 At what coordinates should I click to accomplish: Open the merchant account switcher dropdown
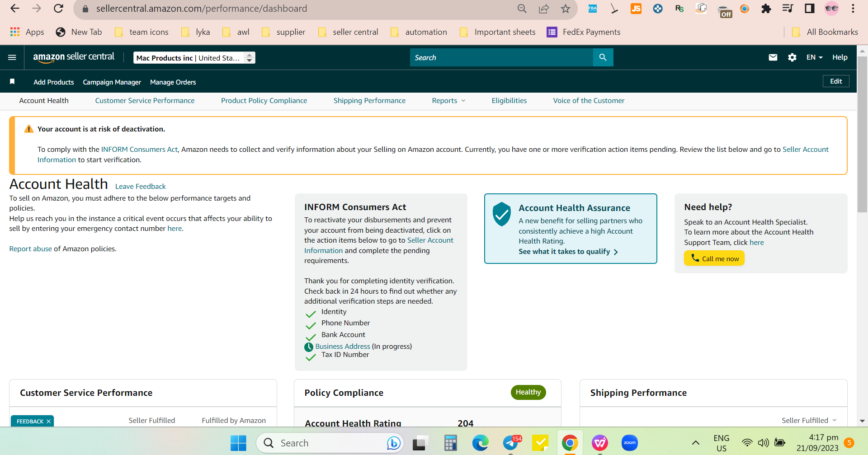[194, 58]
